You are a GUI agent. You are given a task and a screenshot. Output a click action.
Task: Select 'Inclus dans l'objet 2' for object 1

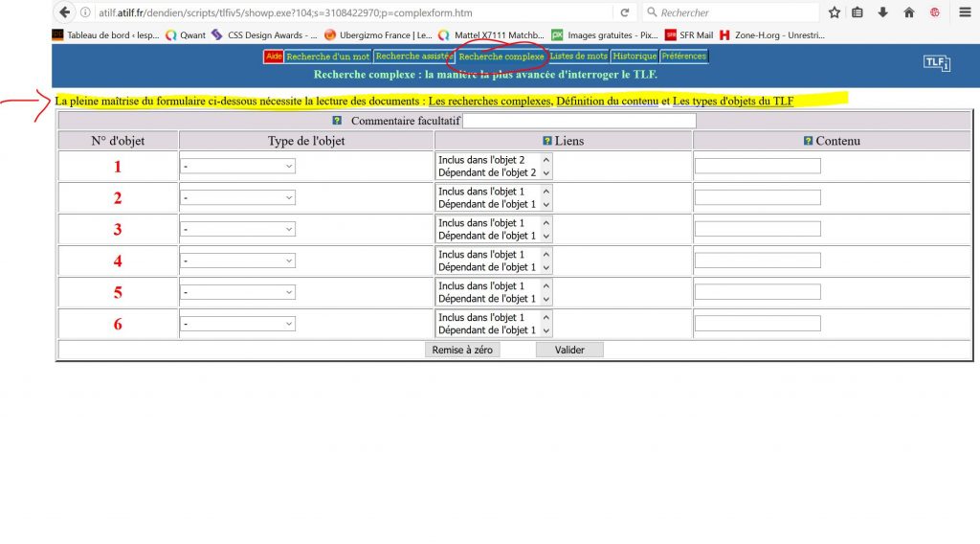point(481,160)
